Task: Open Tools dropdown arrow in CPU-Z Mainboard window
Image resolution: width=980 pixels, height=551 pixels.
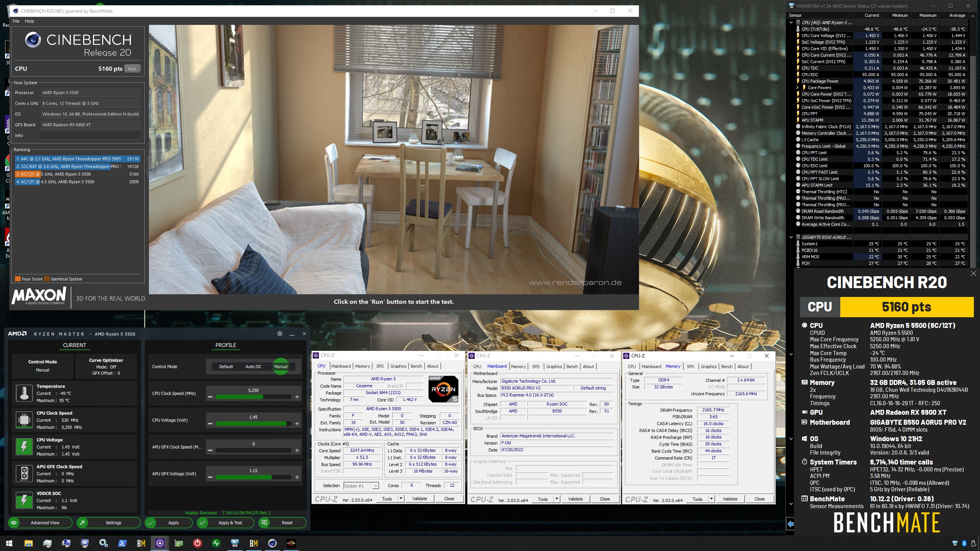Action: pyautogui.click(x=557, y=499)
